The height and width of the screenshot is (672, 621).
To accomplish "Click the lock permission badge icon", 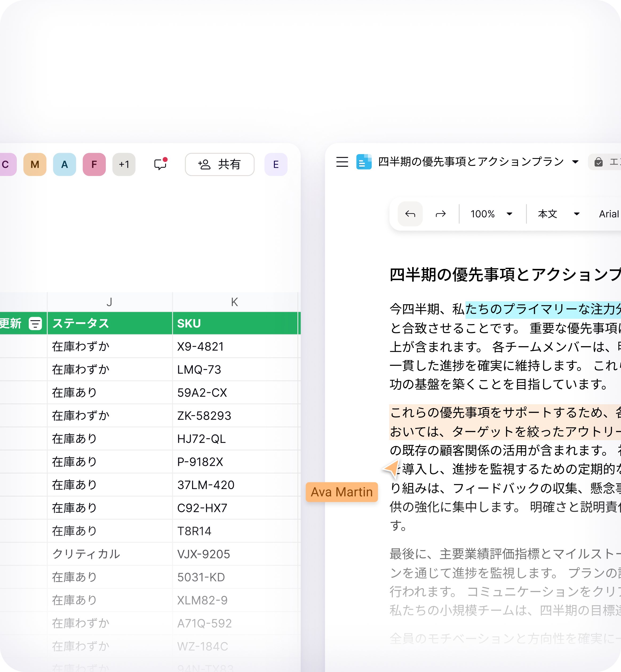I will coord(599,162).
